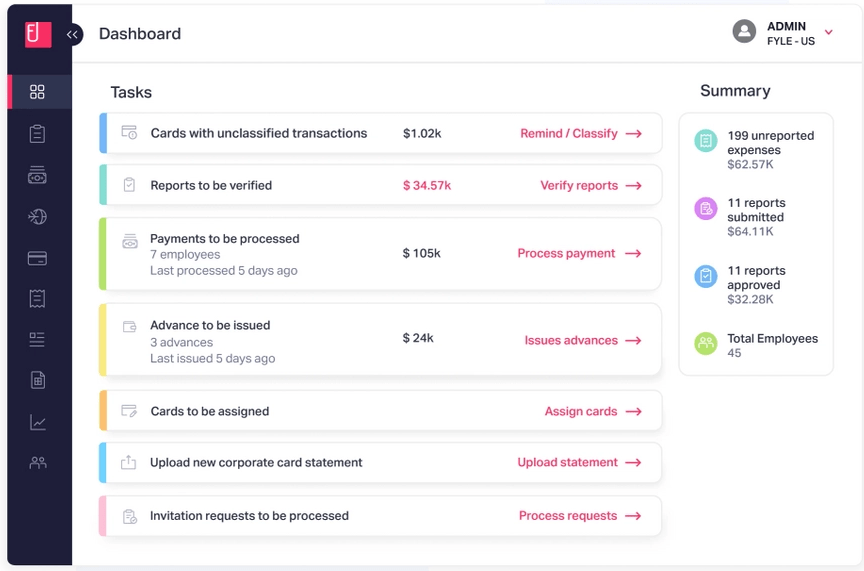Viewport: 864px width, 571px height.
Task: Click the arrow next to Issues advances
Action: click(634, 341)
